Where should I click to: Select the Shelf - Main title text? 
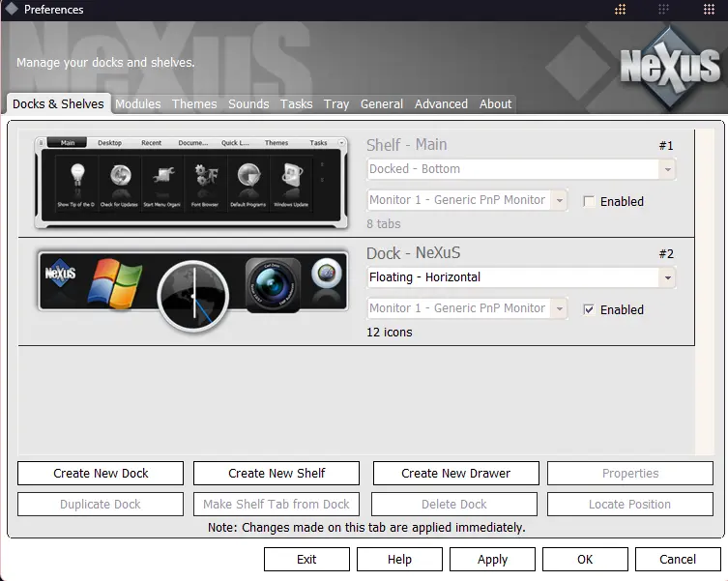pyautogui.click(x=407, y=145)
